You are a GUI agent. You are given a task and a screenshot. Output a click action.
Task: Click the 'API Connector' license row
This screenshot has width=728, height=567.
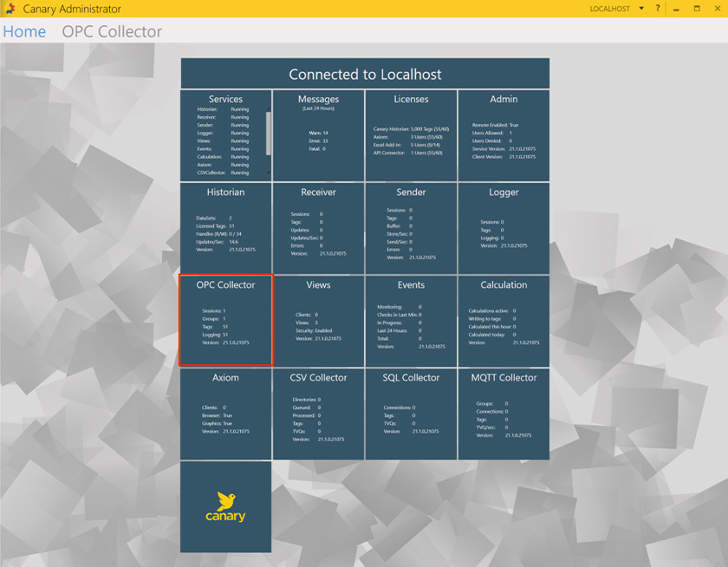[408, 153]
